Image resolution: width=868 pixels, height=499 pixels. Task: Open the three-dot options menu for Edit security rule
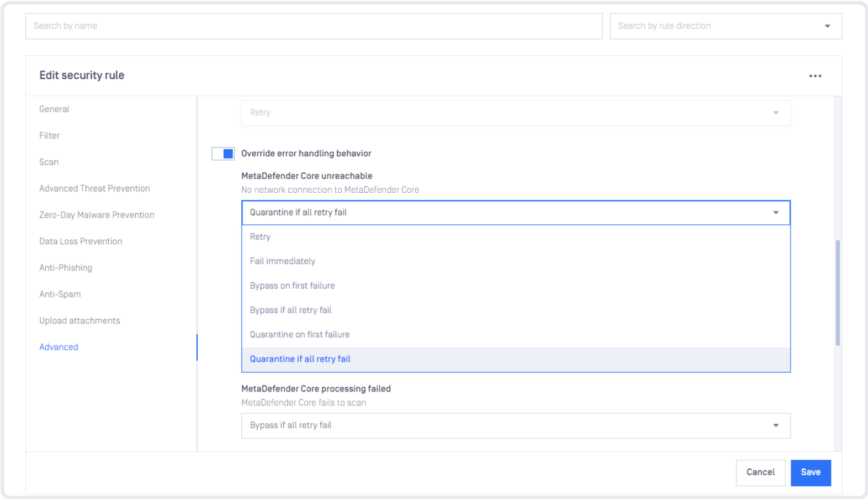tap(815, 76)
